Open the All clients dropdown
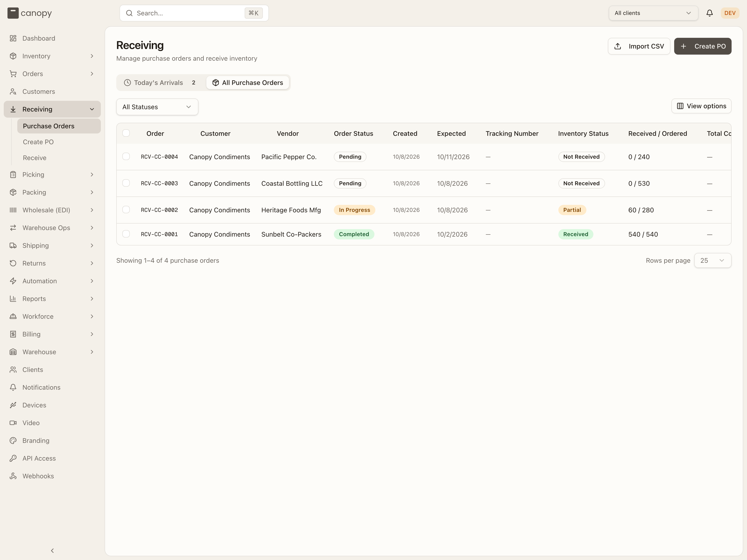Viewport: 747px width, 560px height. pyautogui.click(x=653, y=13)
